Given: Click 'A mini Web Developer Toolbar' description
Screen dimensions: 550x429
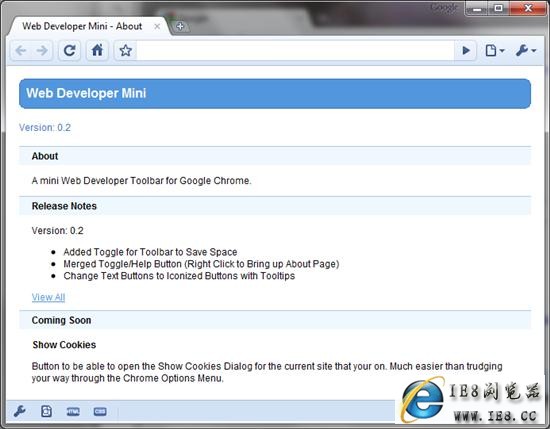Looking at the screenshot, I should (x=141, y=181).
